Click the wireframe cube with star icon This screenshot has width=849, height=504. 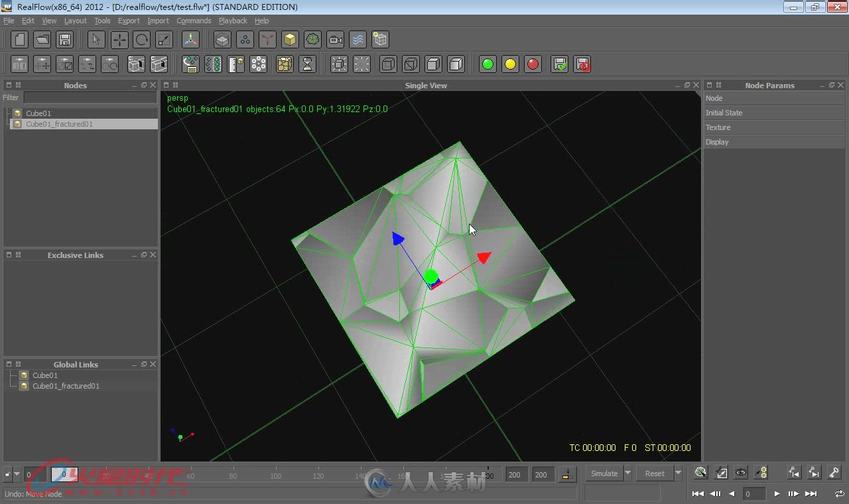coord(380,39)
